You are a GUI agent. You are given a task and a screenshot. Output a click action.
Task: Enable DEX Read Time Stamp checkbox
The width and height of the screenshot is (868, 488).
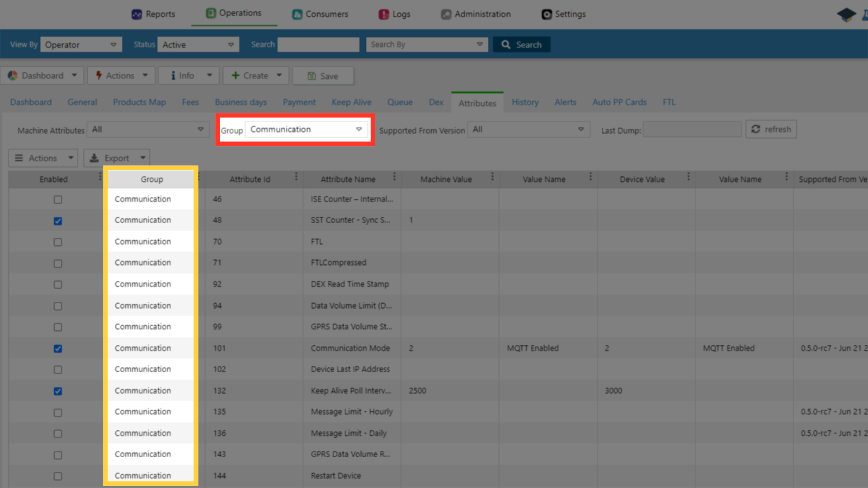click(x=58, y=285)
